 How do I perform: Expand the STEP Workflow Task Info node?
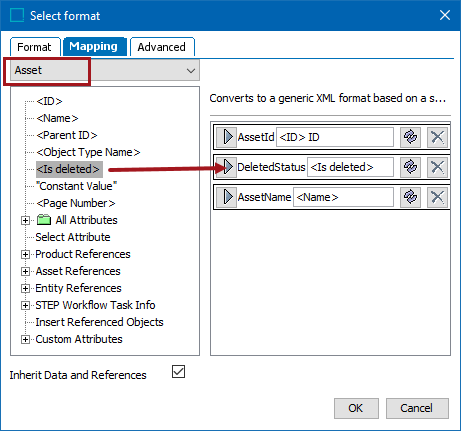click(x=25, y=305)
